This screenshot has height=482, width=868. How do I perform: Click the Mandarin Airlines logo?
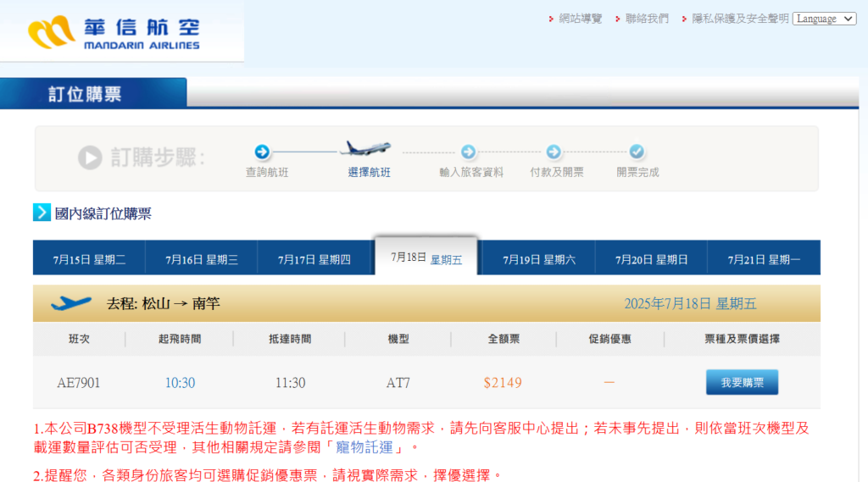(x=114, y=33)
